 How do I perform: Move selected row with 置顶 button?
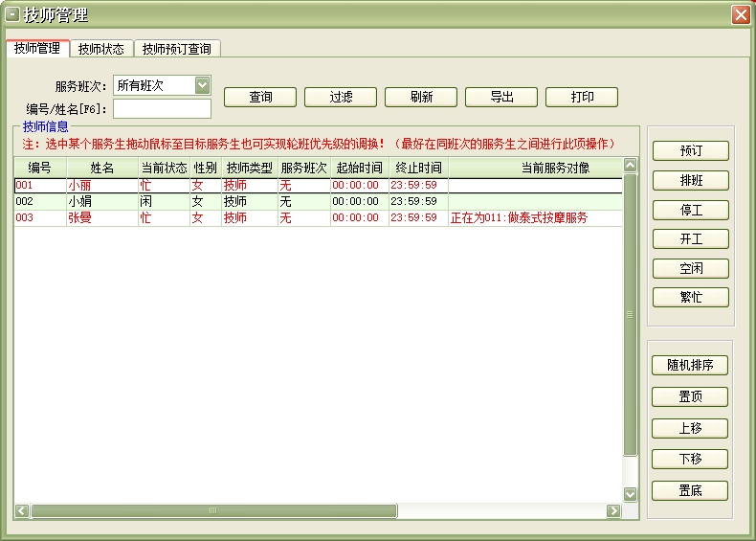pos(691,396)
